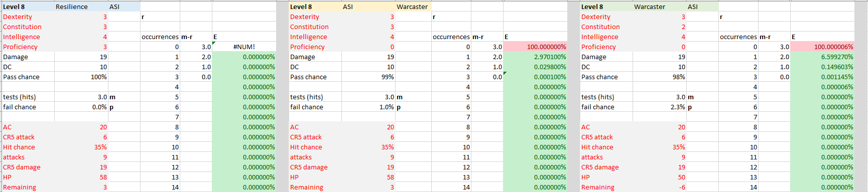This screenshot has width=868, height=192.
Task: Select the 0.029800% value cell
Action: 535,67
